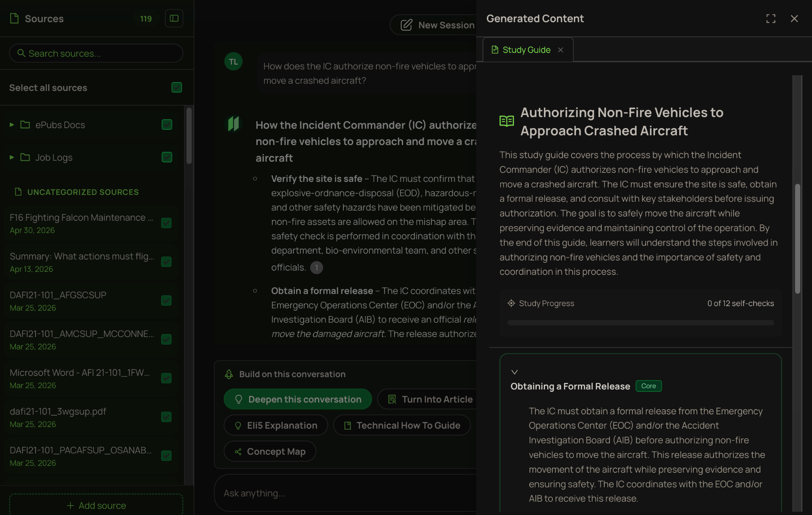Image resolution: width=812 pixels, height=515 pixels.
Task: Uncheck the Summary: What actions source checkbox
Action: click(167, 262)
